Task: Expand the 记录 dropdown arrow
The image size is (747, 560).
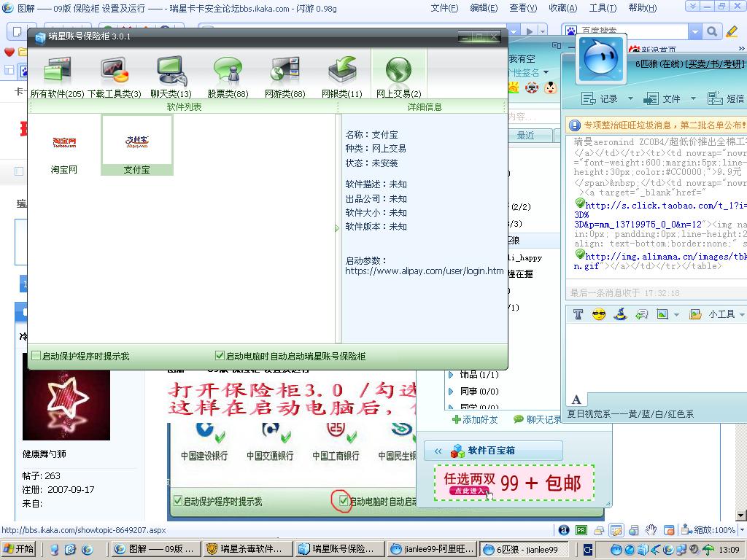Action: (630, 98)
